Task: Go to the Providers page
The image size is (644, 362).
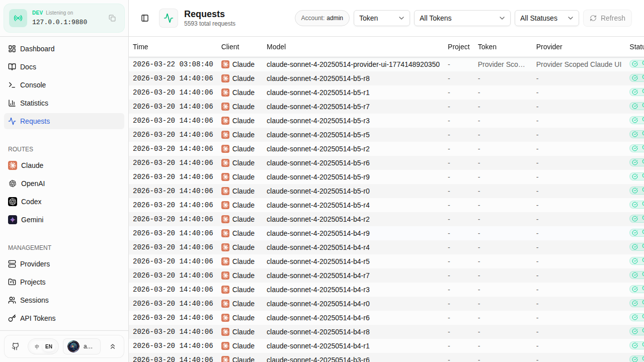Action: coord(35,264)
